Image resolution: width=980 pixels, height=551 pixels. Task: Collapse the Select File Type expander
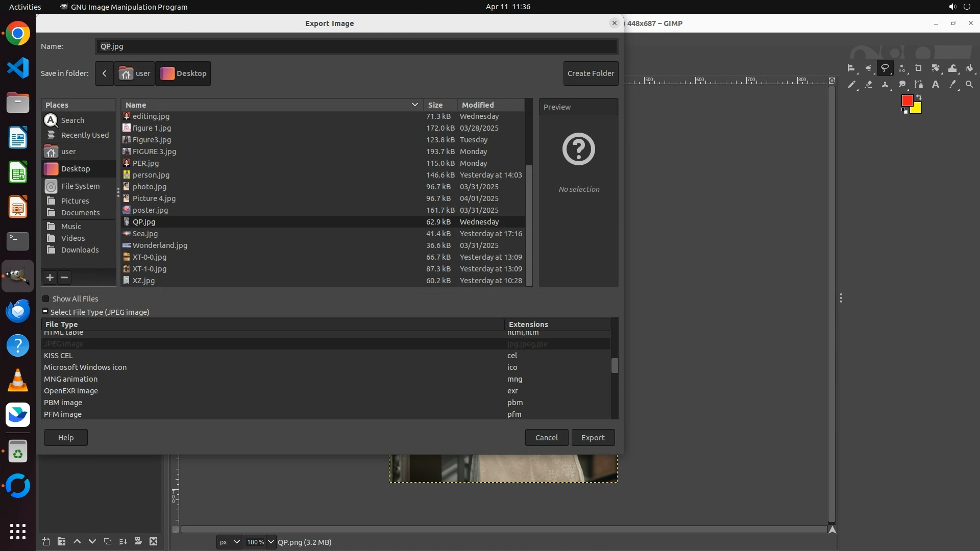[45, 312]
